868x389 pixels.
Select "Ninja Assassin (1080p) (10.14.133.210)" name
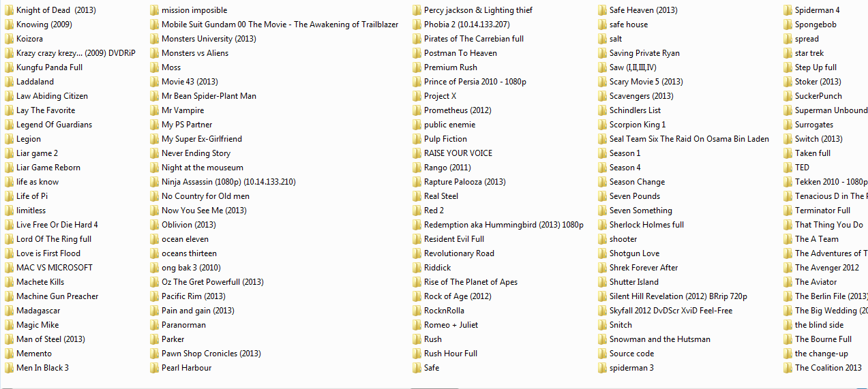pos(228,182)
